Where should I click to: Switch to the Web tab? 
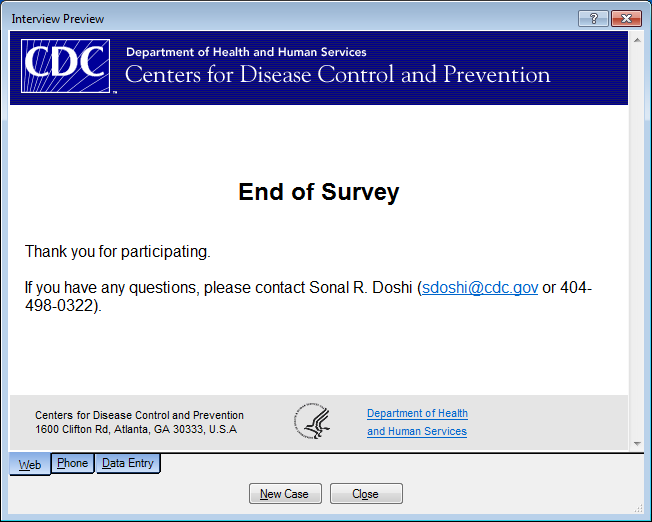click(x=30, y=465)
